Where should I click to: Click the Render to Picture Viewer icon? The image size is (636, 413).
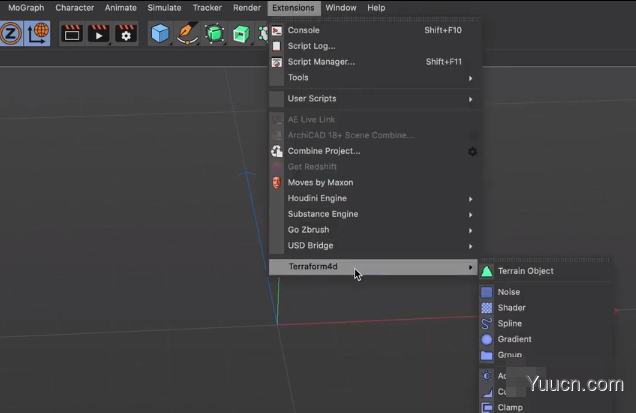99,34
